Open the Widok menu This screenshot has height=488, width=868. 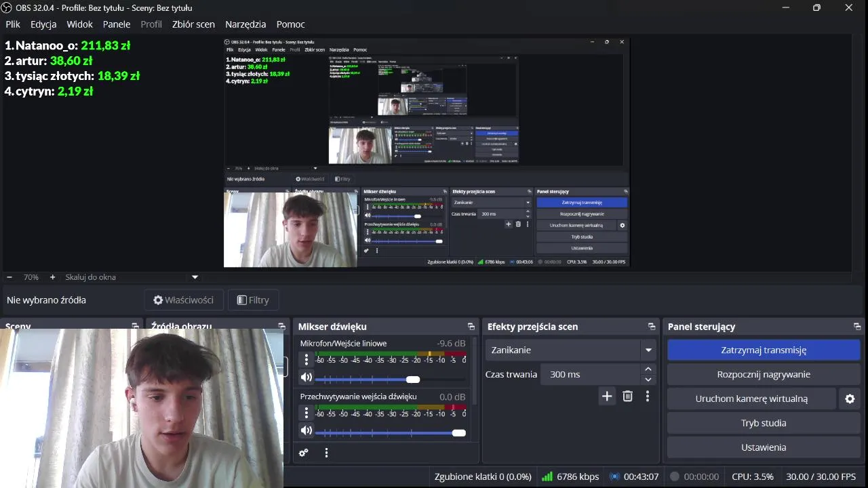[x=80, y=24]
